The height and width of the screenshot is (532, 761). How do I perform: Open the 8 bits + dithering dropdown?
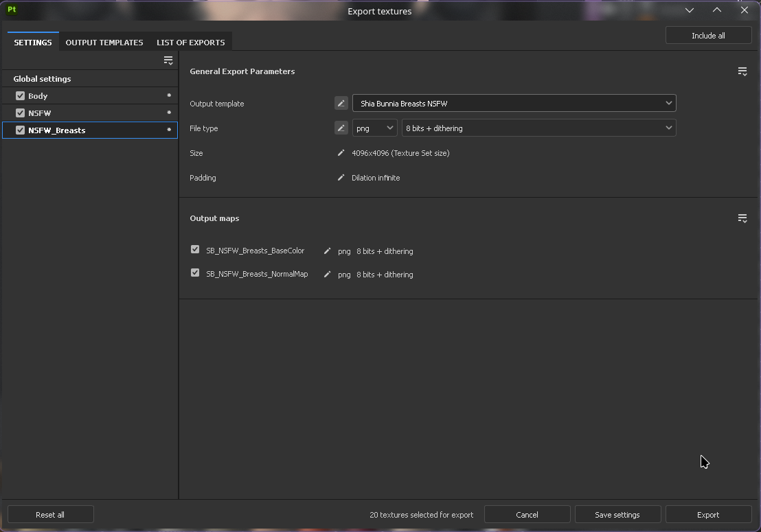pos(538,128)
